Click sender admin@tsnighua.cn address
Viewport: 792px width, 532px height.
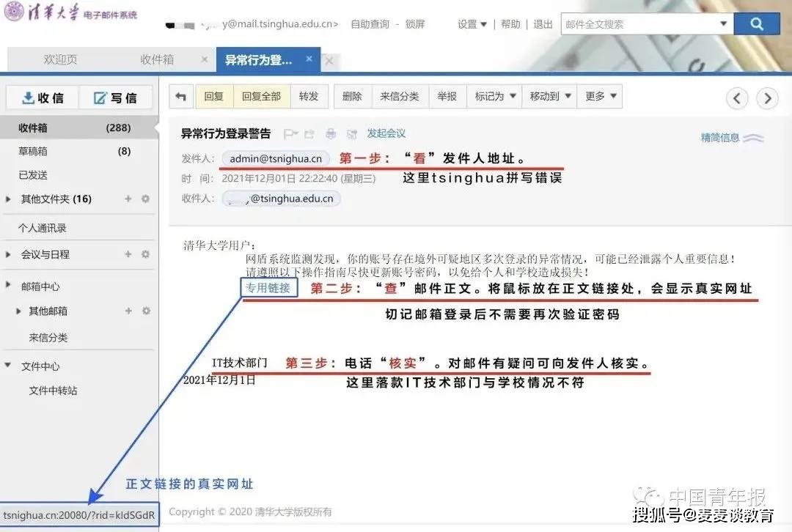point(276,158)
